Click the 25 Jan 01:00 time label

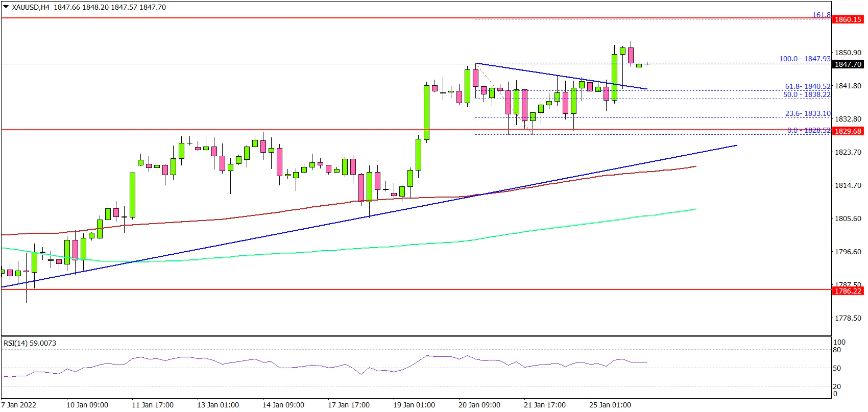click(610, 405)
